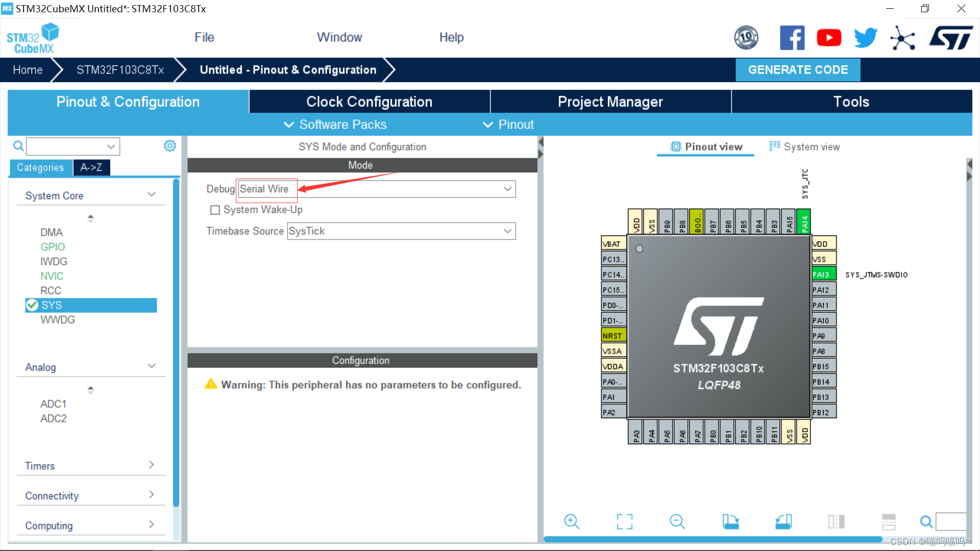
Task: Select WWDG in System Core
Action: (x=58, y=320)
